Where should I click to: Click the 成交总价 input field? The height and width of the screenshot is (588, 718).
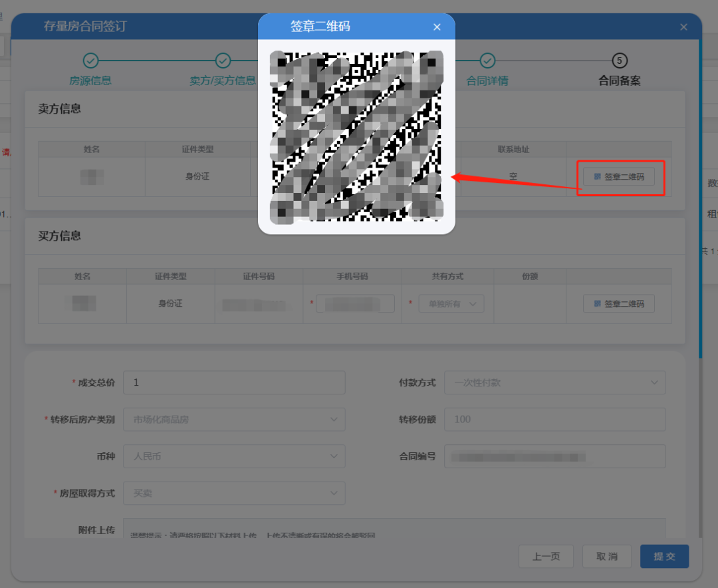pos(234,382)
